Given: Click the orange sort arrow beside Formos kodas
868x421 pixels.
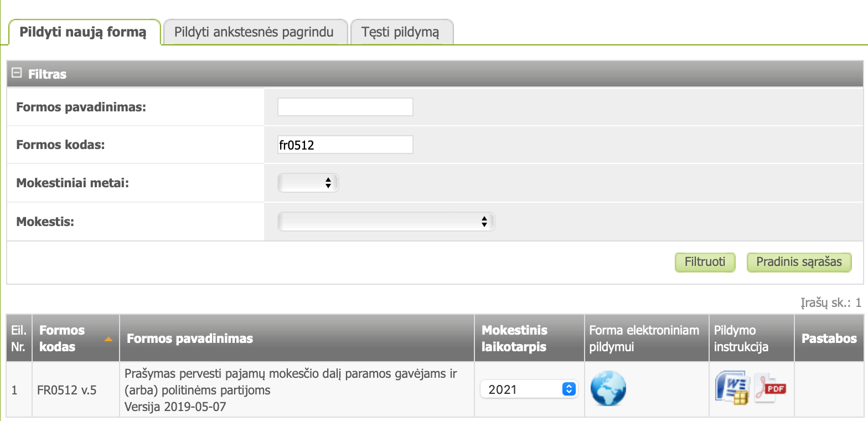Looking at the screenshot, I should [108, 338].
